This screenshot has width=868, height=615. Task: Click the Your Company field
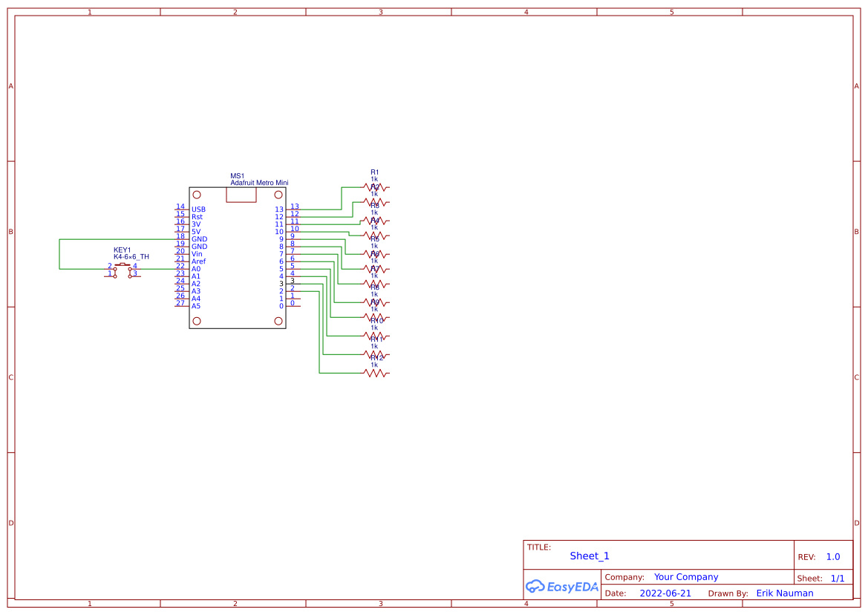tap(685, 576)
